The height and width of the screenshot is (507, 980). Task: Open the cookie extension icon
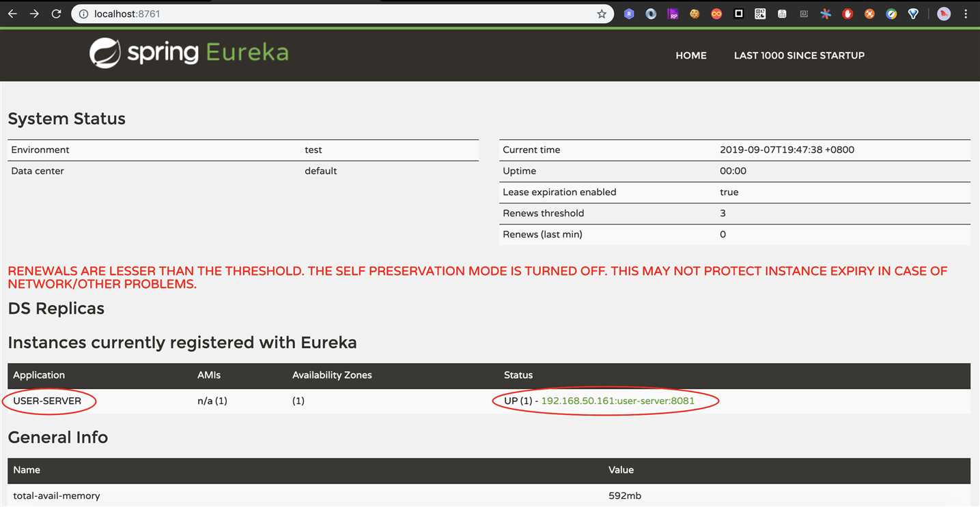point(695,14)
